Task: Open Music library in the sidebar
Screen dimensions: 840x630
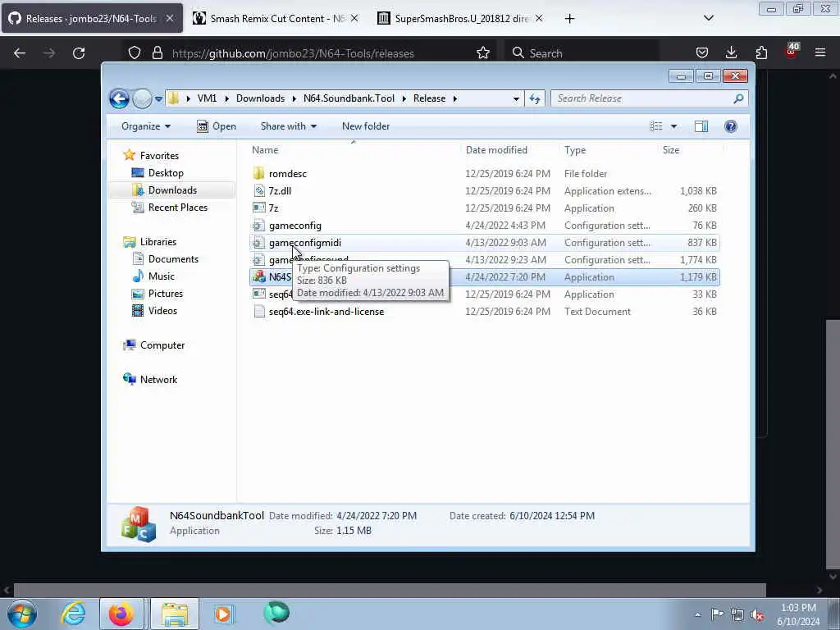Action: 161,276
